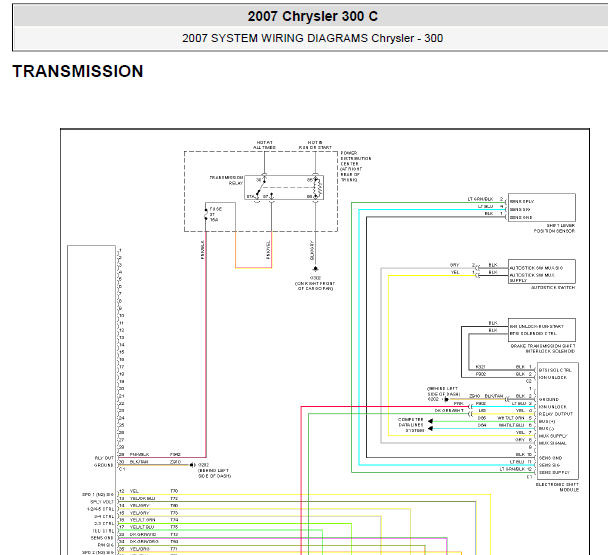Click the YEL wire label at pin 12
608x555 pixels.
(x=134, y=491)
